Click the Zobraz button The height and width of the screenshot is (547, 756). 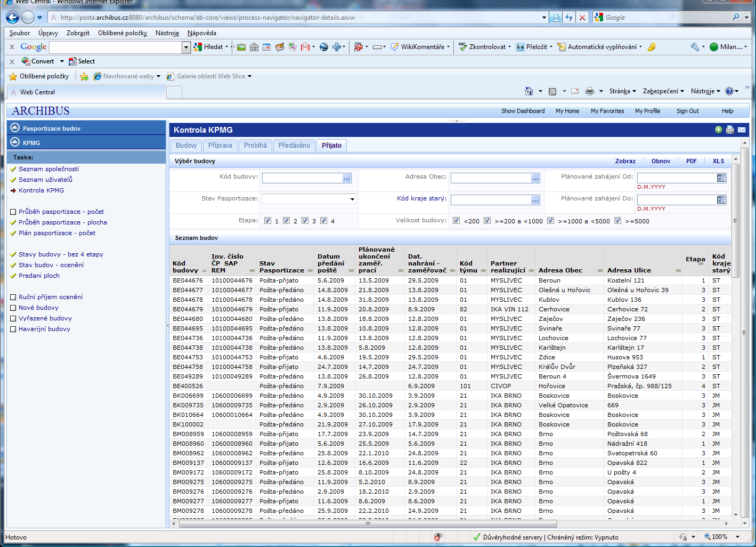(x=625, y=161)
